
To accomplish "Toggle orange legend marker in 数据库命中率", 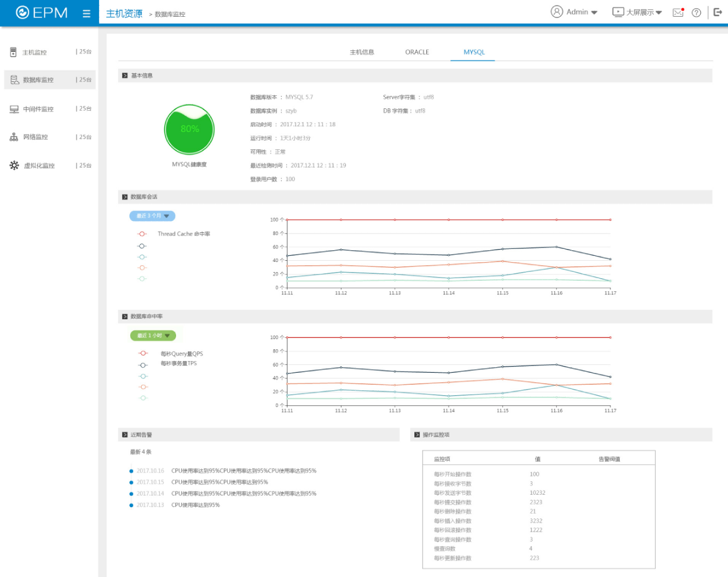I will click(144, 387).
